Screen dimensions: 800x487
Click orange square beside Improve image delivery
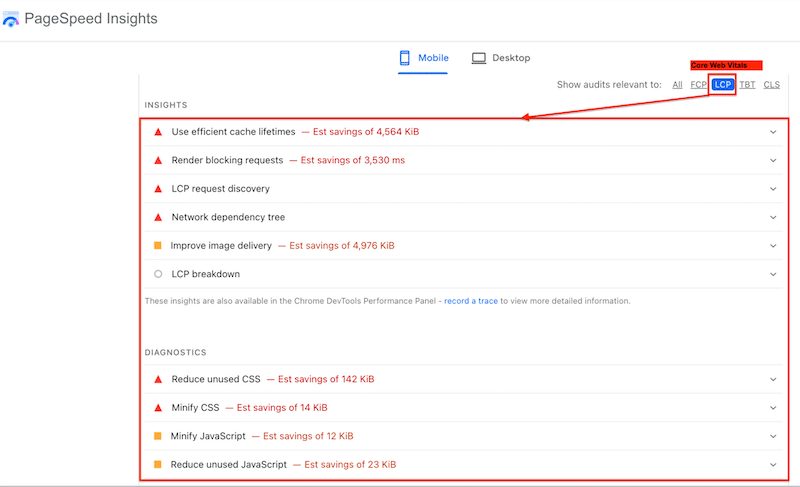point(158,246)
